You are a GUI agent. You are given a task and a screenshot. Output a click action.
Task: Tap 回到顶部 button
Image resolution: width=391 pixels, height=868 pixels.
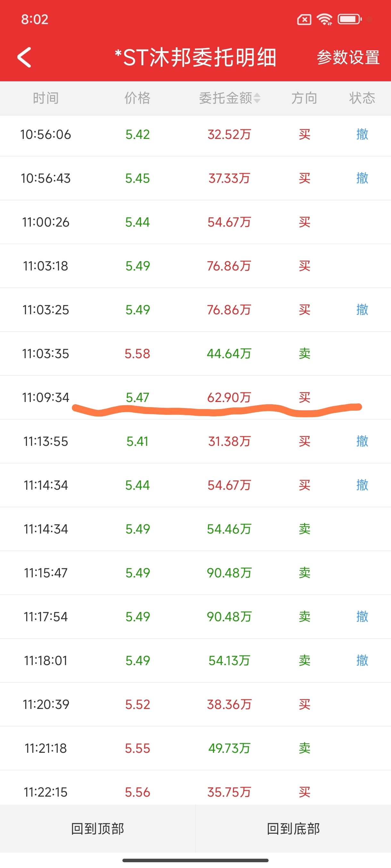(97, 829)
